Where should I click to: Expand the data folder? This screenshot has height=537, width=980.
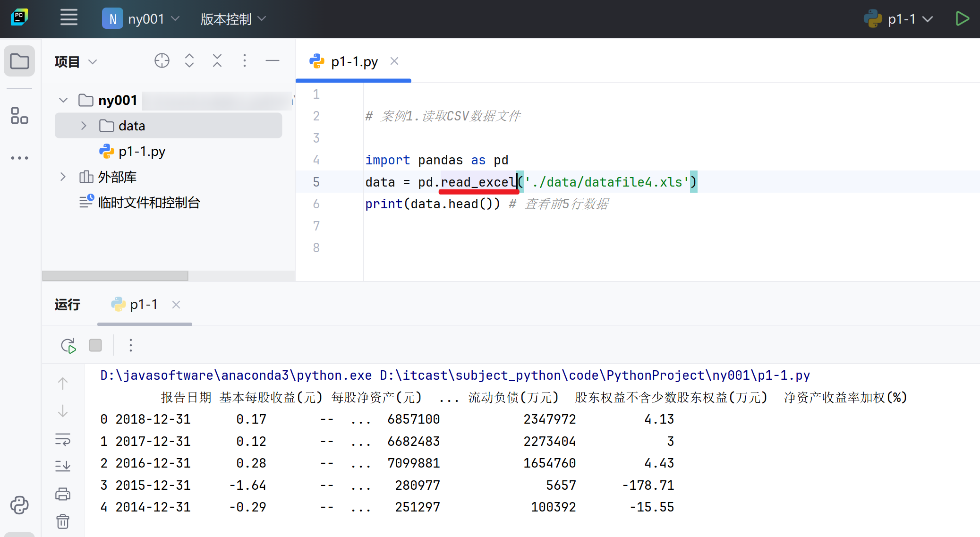coord(84,126)
